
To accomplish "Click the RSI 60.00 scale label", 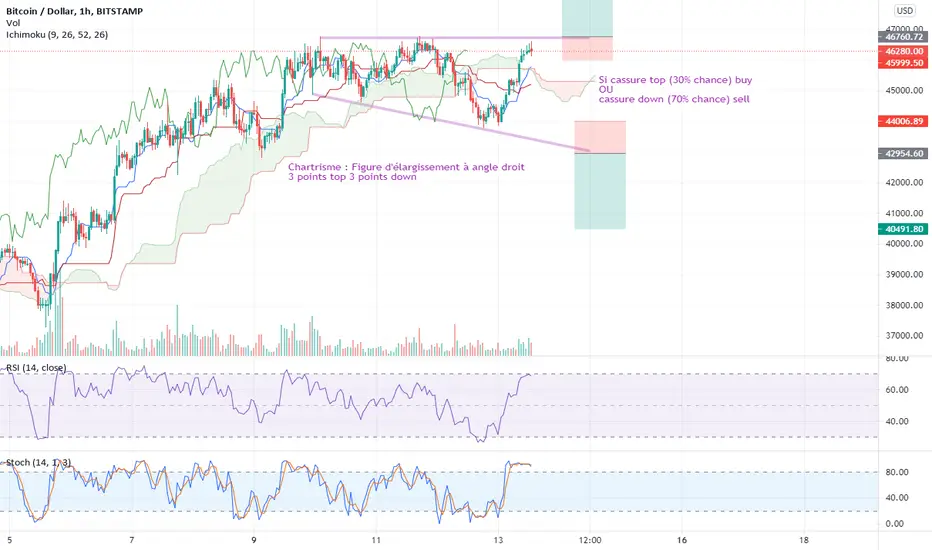I will [x=897, y=389].
